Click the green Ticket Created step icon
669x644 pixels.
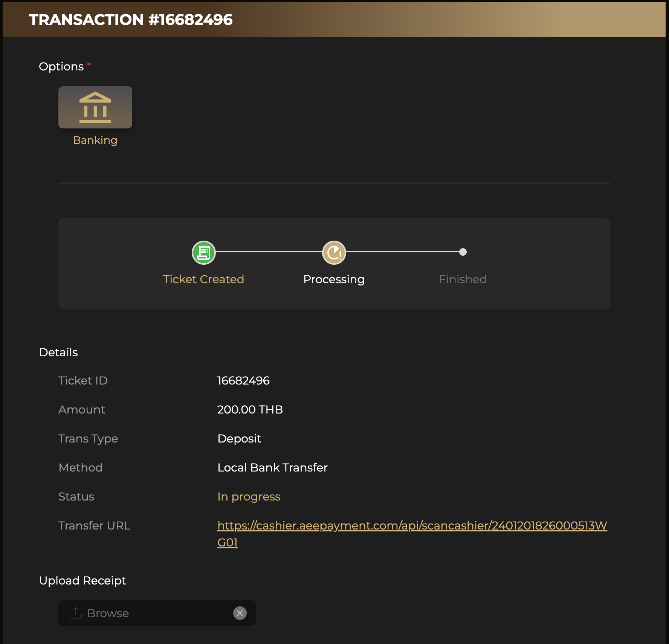click(204, 252)
